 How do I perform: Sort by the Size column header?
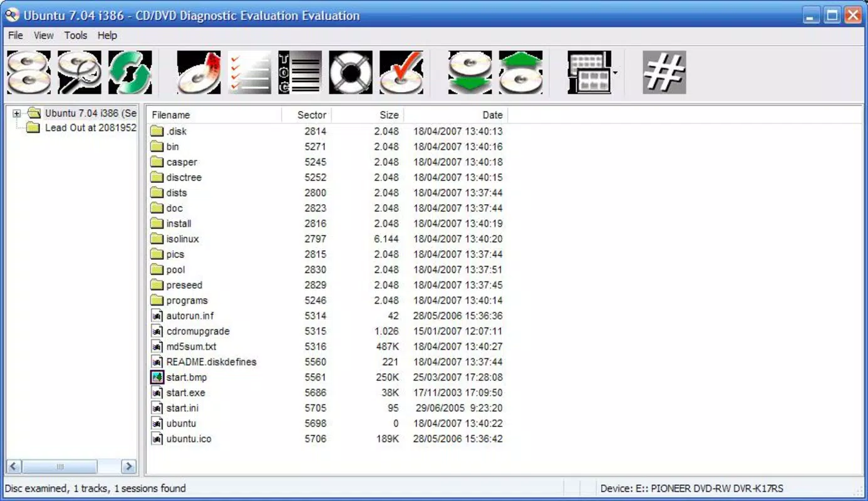tap(368, 115)
